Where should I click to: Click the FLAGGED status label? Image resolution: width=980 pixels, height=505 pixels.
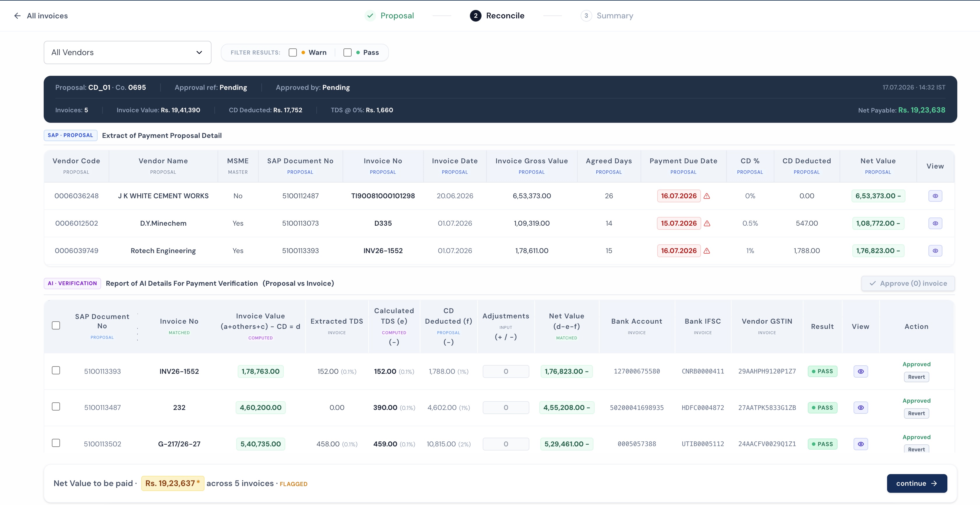click(293, 484)
